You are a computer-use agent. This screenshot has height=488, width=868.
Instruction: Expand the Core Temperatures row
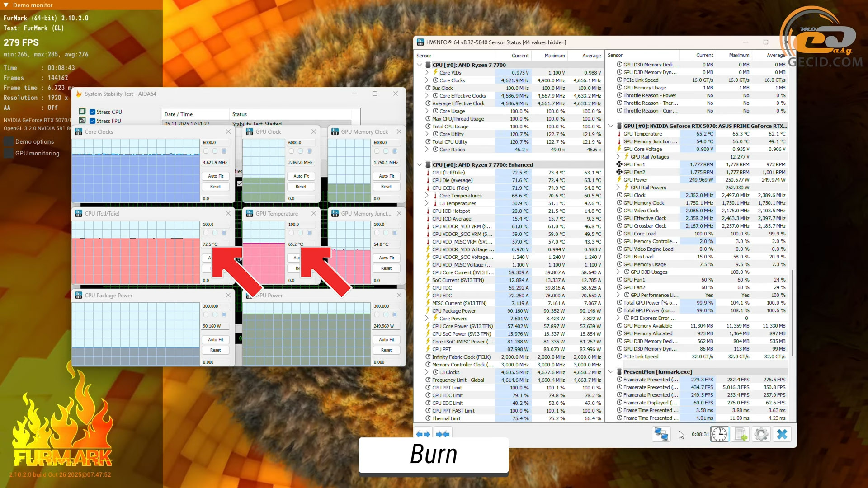[427, 196]
